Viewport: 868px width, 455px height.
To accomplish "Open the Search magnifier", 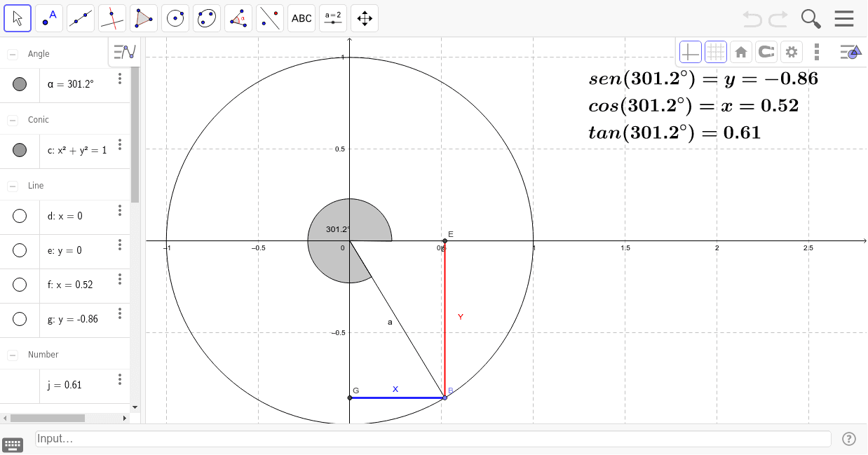I will [x=811, y=19].
